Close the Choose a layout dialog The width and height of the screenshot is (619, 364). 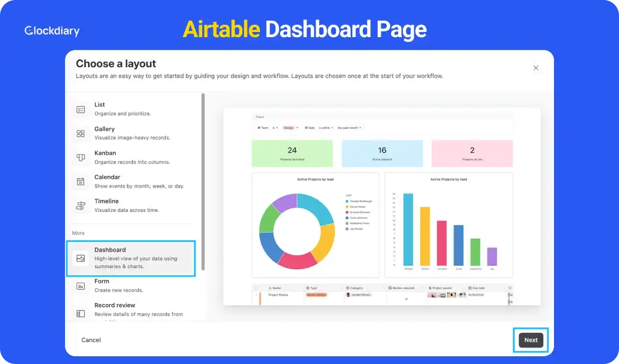point(536,68)
